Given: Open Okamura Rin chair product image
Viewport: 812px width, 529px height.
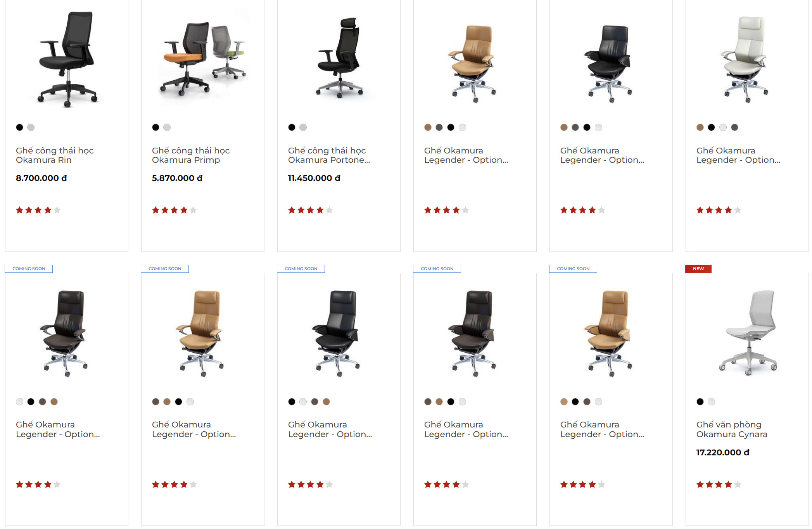Looking at the screenshot, I should (67, 59).
